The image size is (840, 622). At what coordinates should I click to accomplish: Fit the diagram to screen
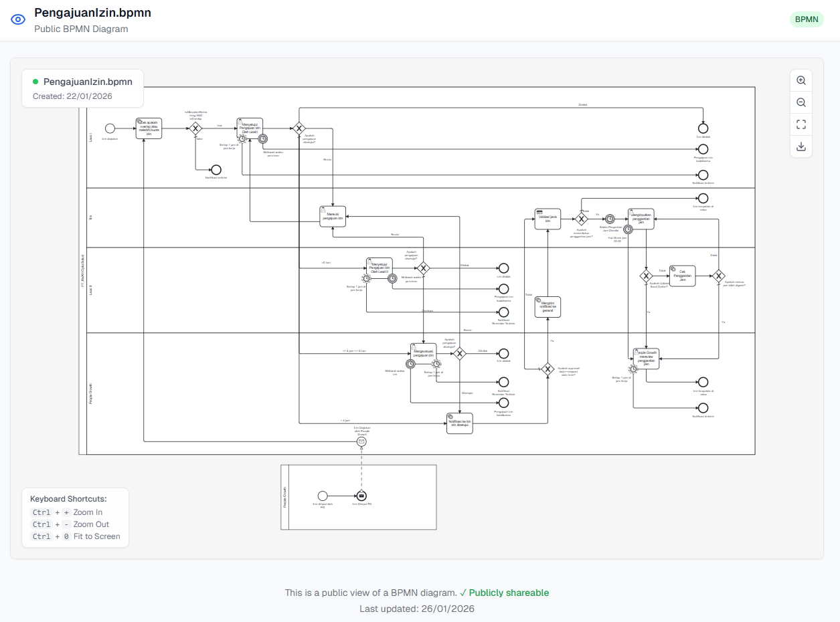tap(801, 124)
